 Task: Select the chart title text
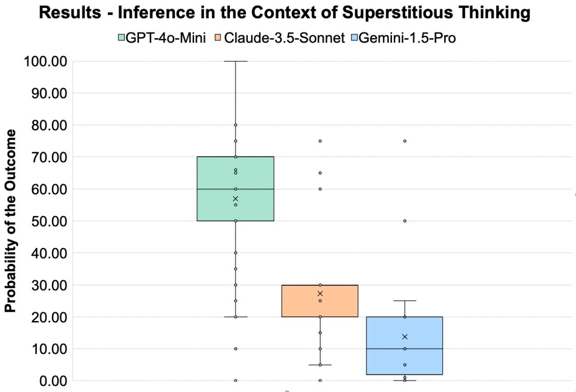click(x=285, y=14)
